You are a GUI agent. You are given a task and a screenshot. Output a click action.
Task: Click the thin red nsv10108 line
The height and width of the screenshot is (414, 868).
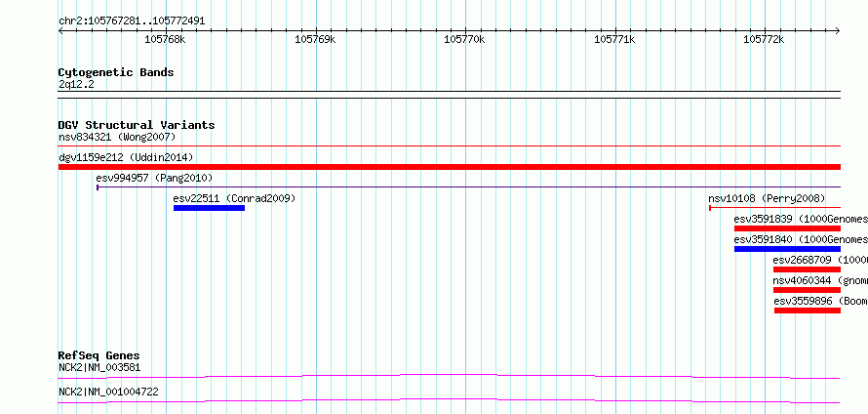pos(775,208)
